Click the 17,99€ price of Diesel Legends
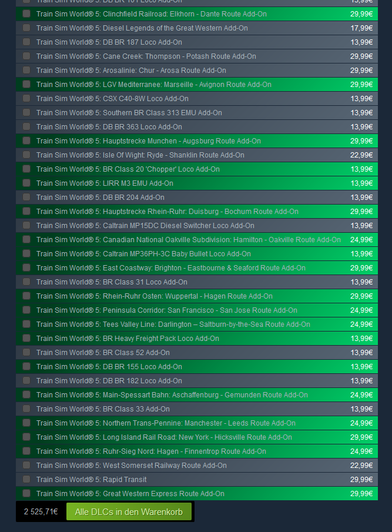392x532 pixels. click(x=361, y=28)
